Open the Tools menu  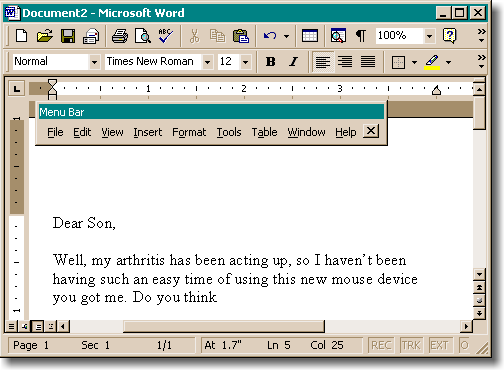[x=229, y=132]
